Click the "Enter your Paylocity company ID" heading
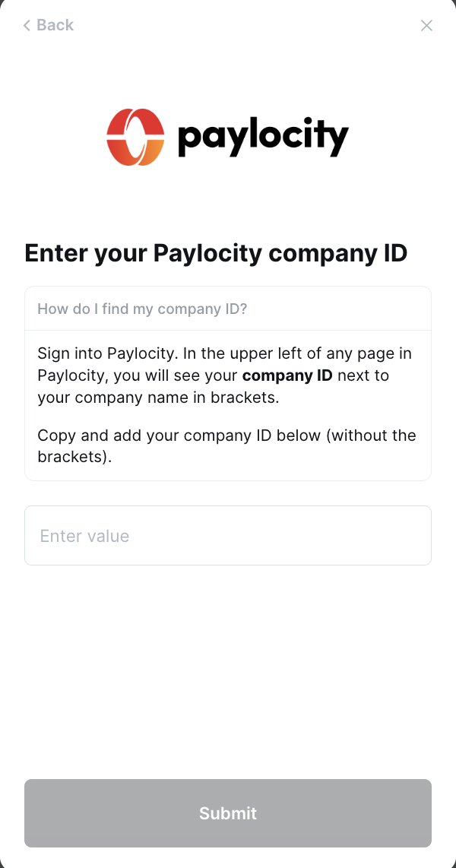Image resolution: width=456 pixels, height=868 pixels. click(216, 253)
